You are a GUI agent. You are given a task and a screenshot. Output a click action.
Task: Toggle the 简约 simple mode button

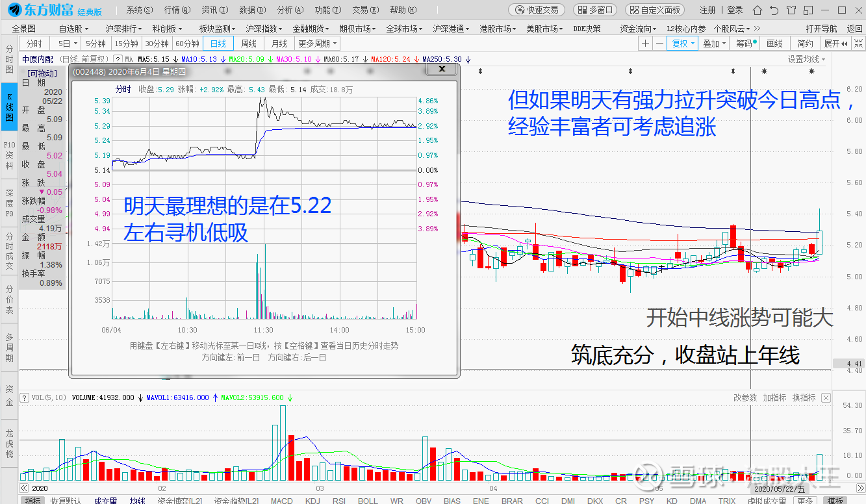click(805, 44)
